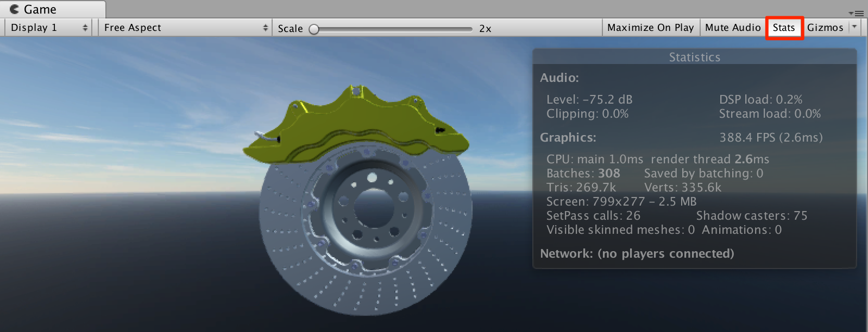Click the center hub of the brake disc
This screenshot has width=868, height=332.
(374, 209)
